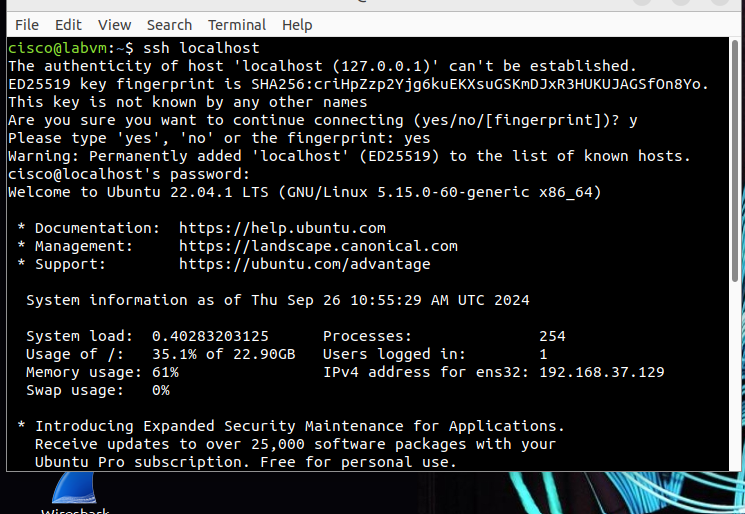Open the Terminal menu
The height and width of the screenshot is (514, 745).
237,25
